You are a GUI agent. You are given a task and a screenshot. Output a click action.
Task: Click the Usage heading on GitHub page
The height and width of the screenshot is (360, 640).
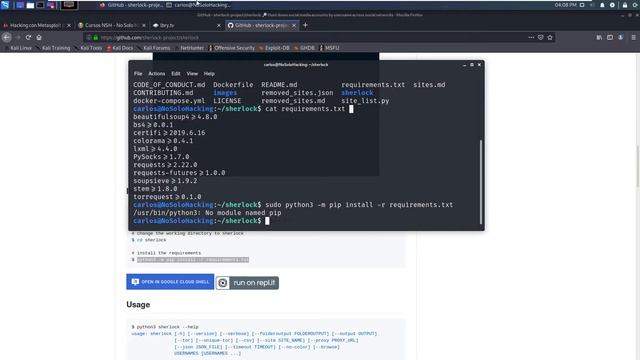(138, 304)
